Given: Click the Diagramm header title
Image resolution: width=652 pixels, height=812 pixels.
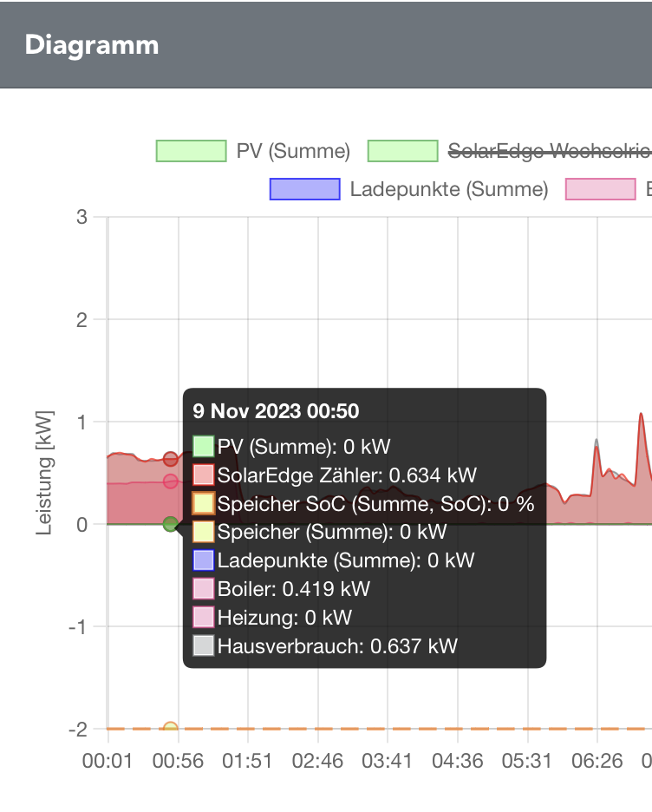Looking at the screenshot, I should click(x=92, y=45).
